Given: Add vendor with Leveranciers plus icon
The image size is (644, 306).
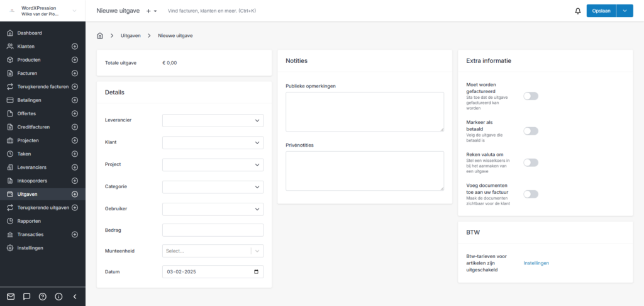Looking at the screenshot, I should pyautogui.click(x=75, y=167).
